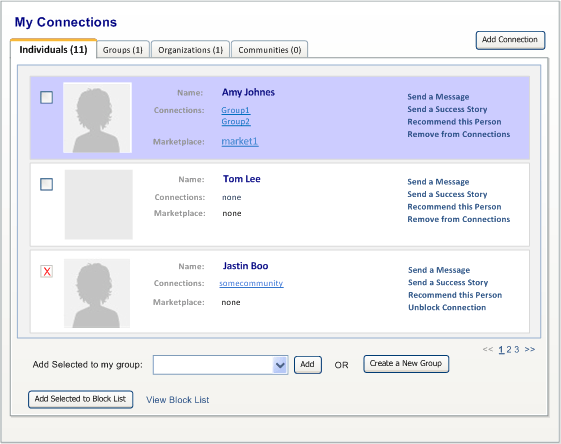Click the name Jastin Boo
Image resolution: width=561 pixels, height=444 pixels.
point(245,266)
